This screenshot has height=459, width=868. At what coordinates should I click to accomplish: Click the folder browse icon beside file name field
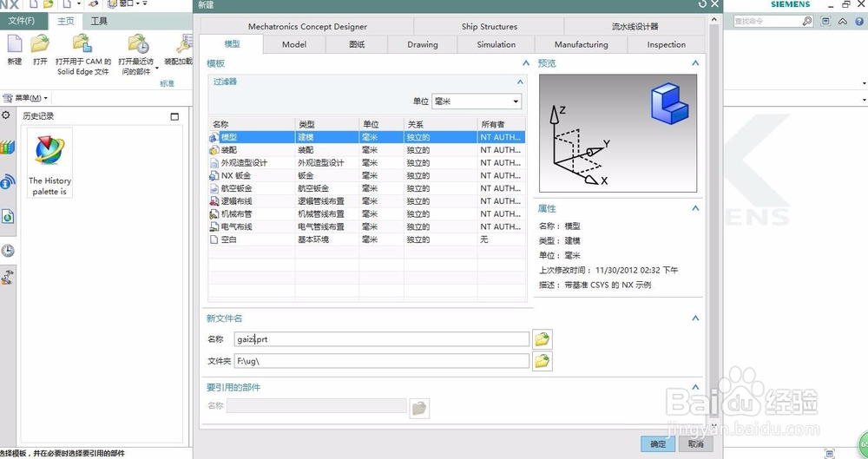[542, 339]
